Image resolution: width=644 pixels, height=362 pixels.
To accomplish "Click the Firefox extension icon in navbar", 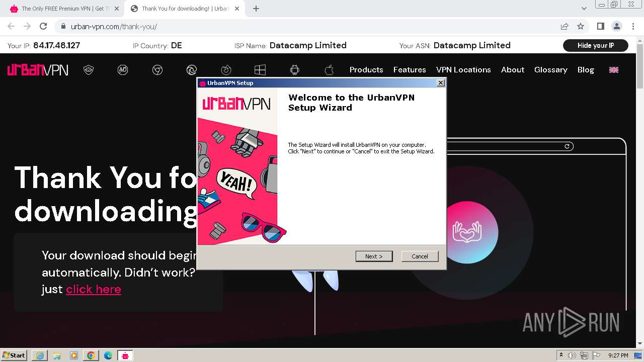I will coord(226,70).
